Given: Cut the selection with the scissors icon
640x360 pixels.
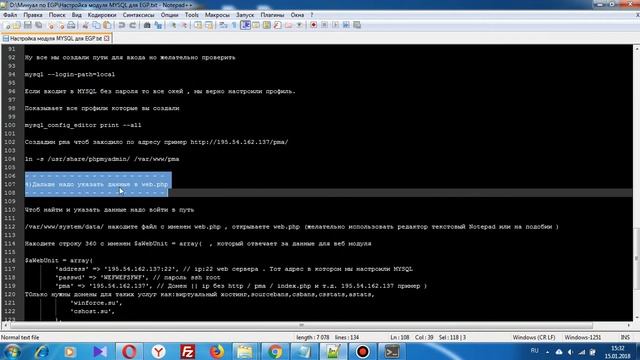Looking at the screenshot, I should pyautogui.click(x=86, y=25).
